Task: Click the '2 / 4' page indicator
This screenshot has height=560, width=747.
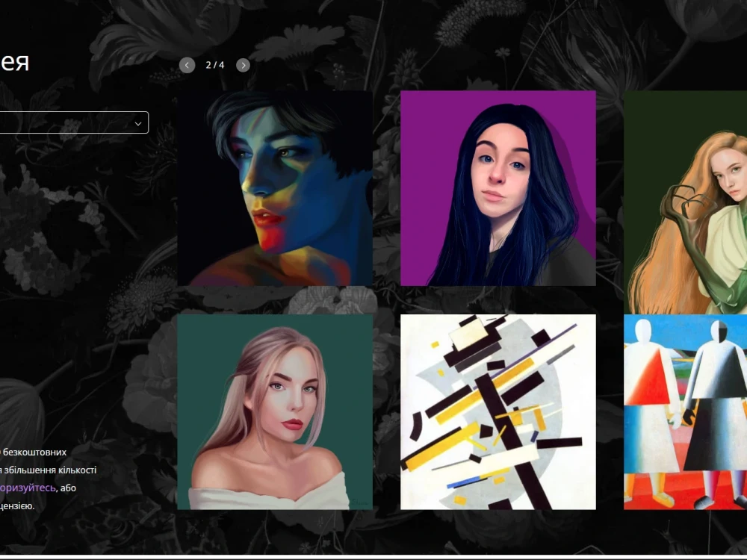Action: point(215,65)
